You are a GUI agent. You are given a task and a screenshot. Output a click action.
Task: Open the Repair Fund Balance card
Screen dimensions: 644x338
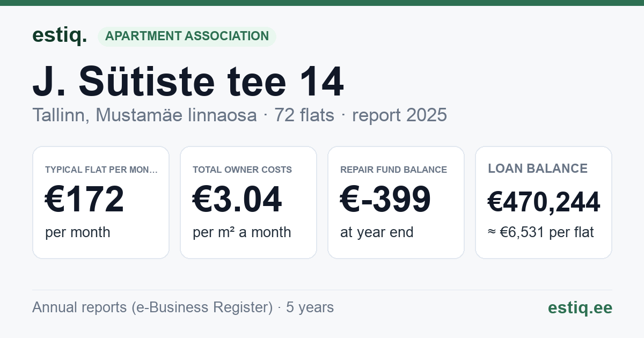[396, 202]
